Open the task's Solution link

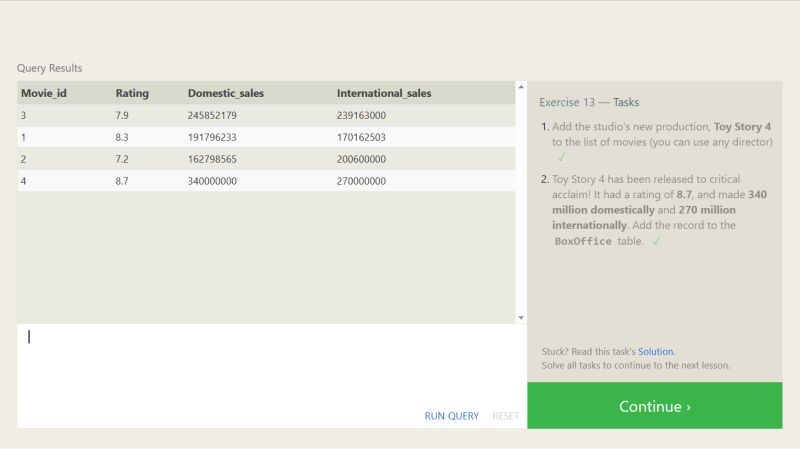point(656,352)
